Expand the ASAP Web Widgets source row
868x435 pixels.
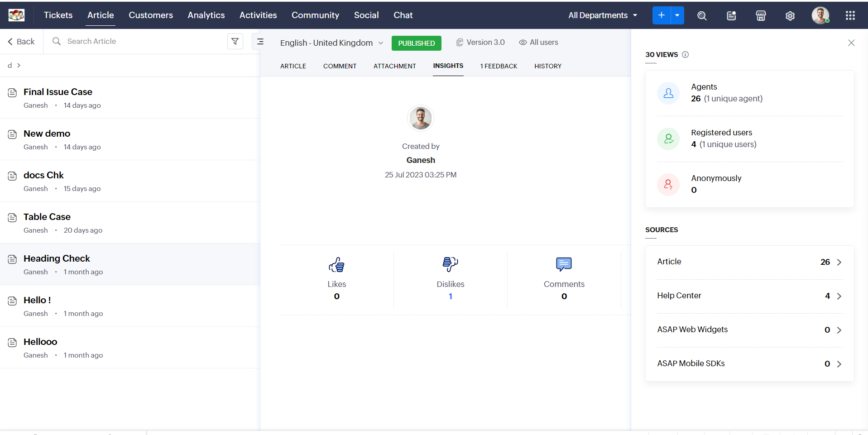click(749, 330)
